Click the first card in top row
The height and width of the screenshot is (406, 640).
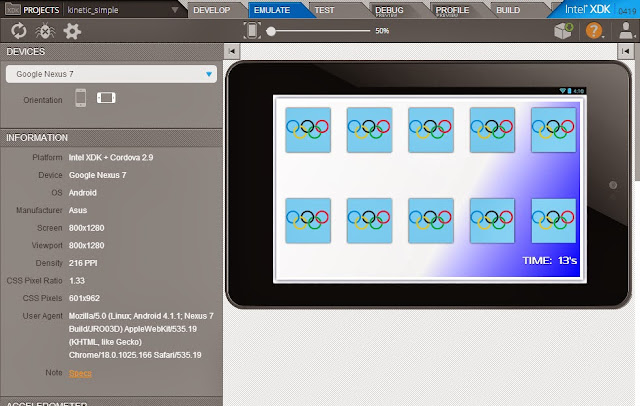pos(308,130)
